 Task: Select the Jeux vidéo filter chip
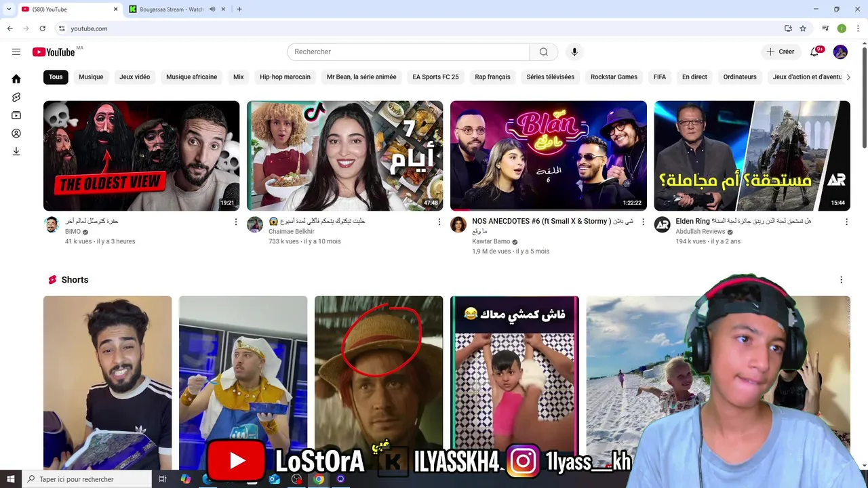[135, 77]
